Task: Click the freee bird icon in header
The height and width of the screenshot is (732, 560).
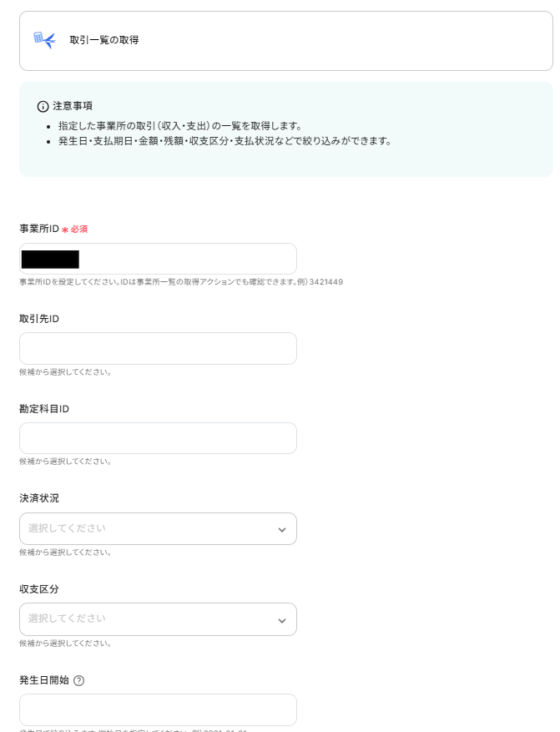Action: [x=45, y=40]
